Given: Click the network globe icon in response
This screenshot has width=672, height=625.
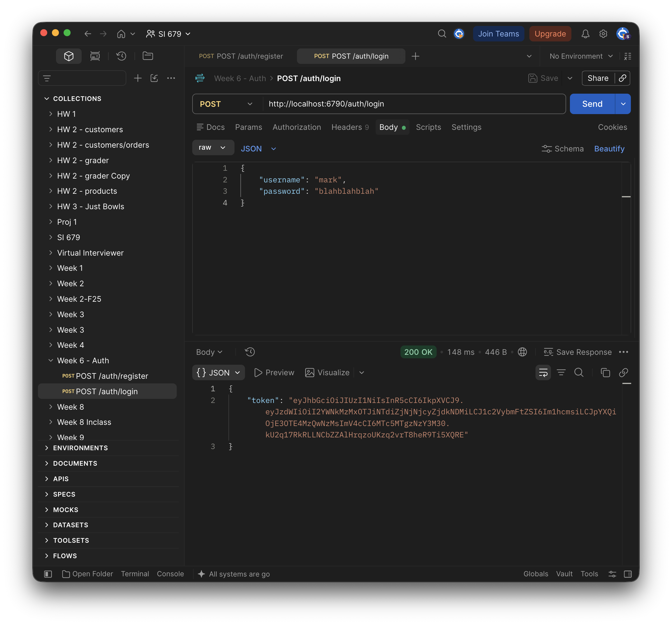Looking at the screenshot, I should [522, 352].
